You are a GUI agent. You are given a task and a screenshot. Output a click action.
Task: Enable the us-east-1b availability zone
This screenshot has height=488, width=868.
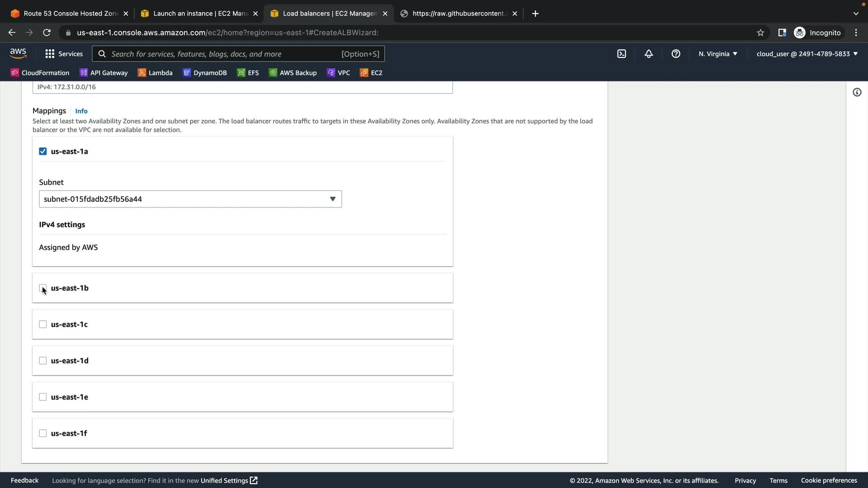pyautogui.click(x=43, y=288)
